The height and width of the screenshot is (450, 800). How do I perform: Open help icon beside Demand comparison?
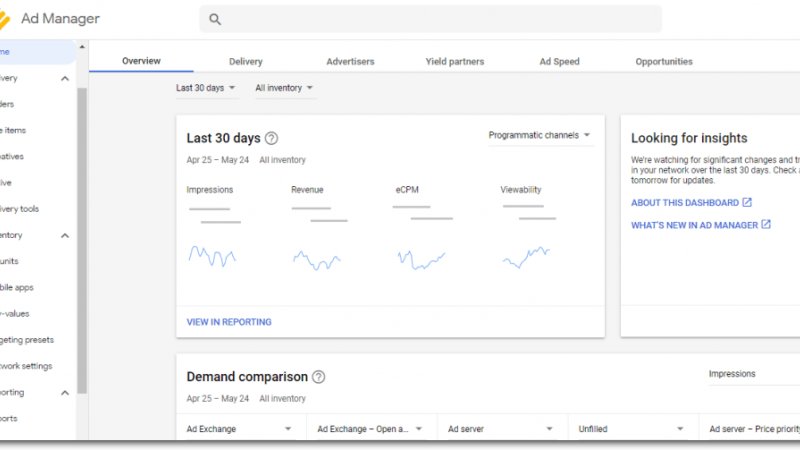(x=318, y=377)
